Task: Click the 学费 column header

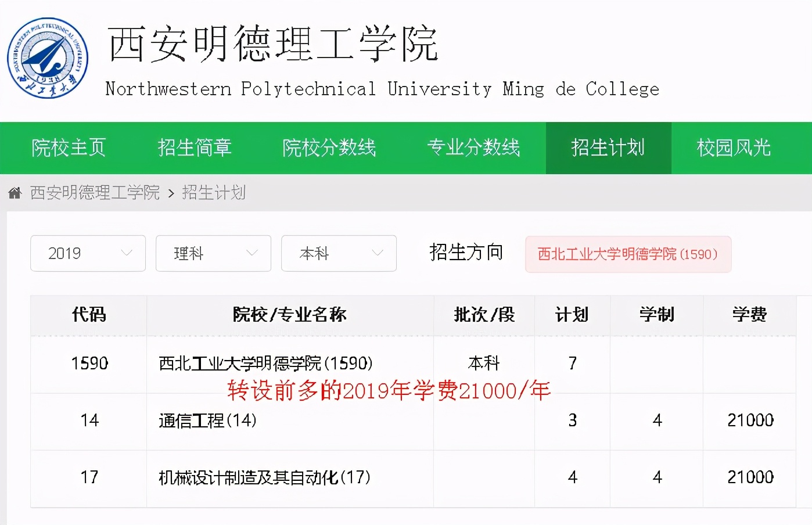Action: (x=749, y=315)
